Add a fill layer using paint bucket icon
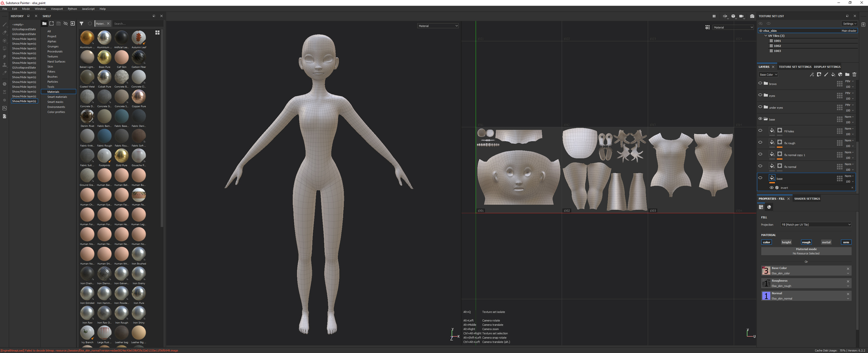Screen dimensions: 868x353 click(833, 75)
